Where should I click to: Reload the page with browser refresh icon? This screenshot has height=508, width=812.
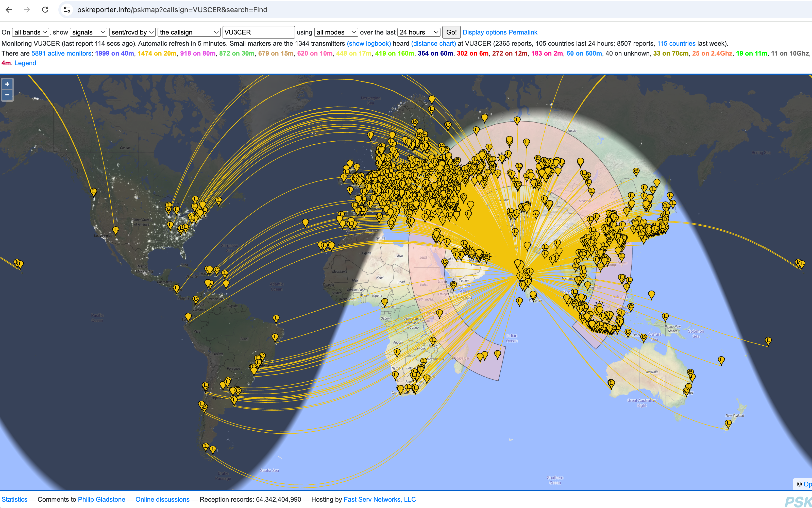[45, 10]
